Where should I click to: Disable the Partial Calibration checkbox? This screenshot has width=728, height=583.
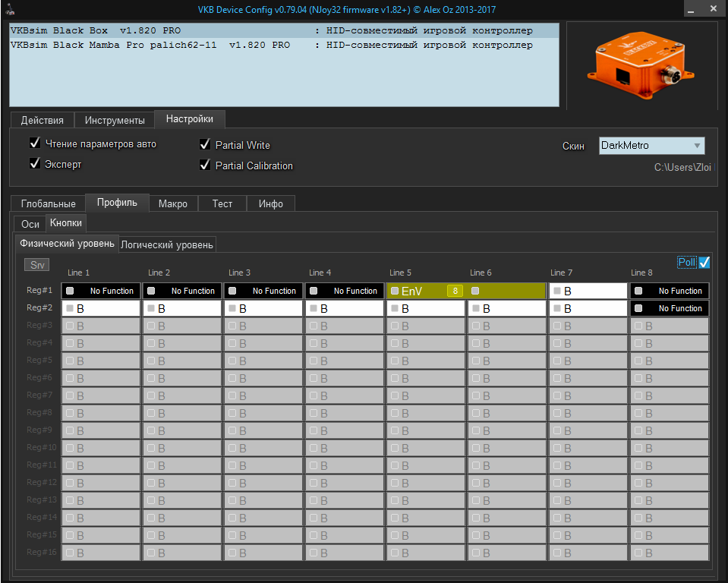pyautogui.click(x=205, y=165)
